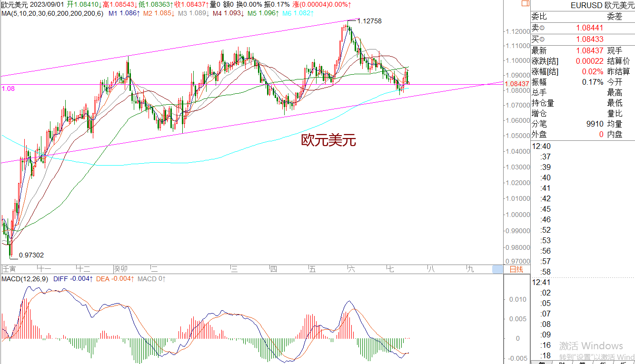Click the DEA -0.004 legend value
635x364 pixels.
(115, 278)
